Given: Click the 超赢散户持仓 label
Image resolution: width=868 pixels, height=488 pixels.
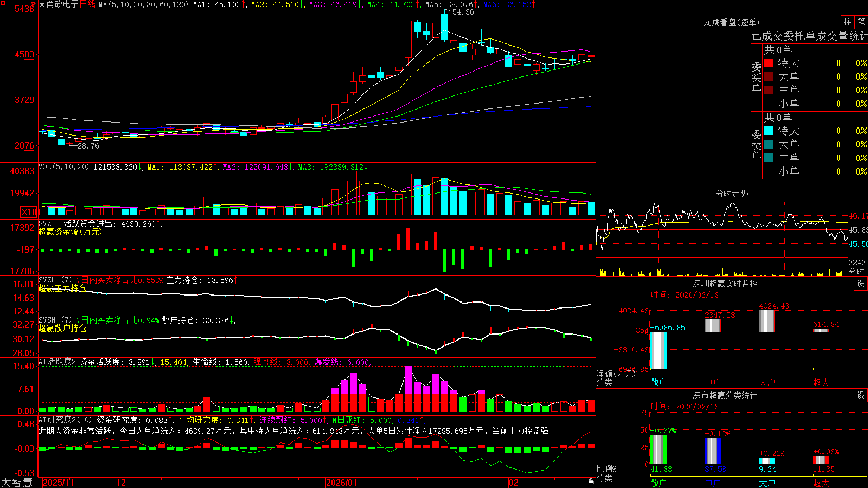Looking at the screenshot, I should click(62, 328).
